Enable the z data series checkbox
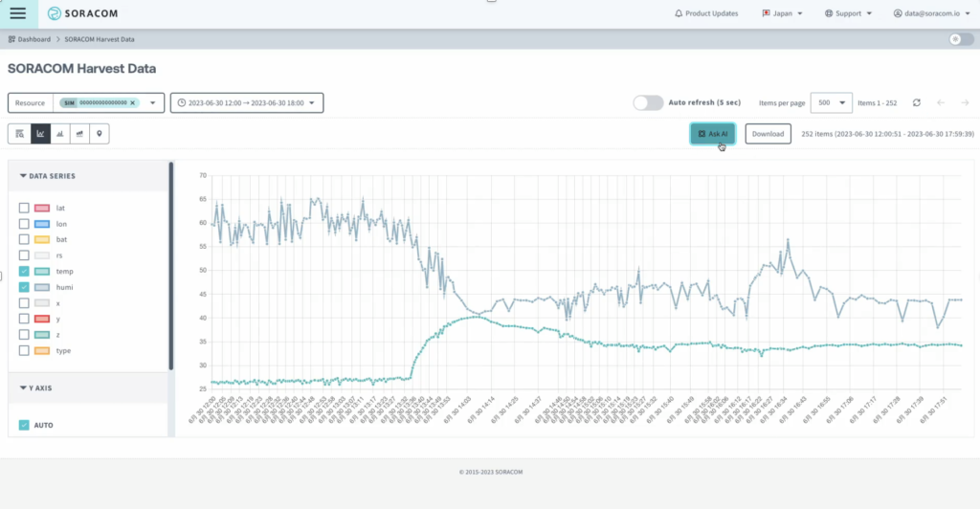The height and width of the screenshot is (509, 980). [x=24, y=335]
